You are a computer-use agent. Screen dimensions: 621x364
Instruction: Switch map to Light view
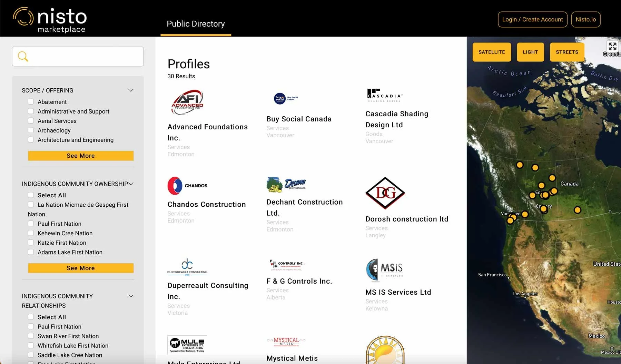point(530,52)
